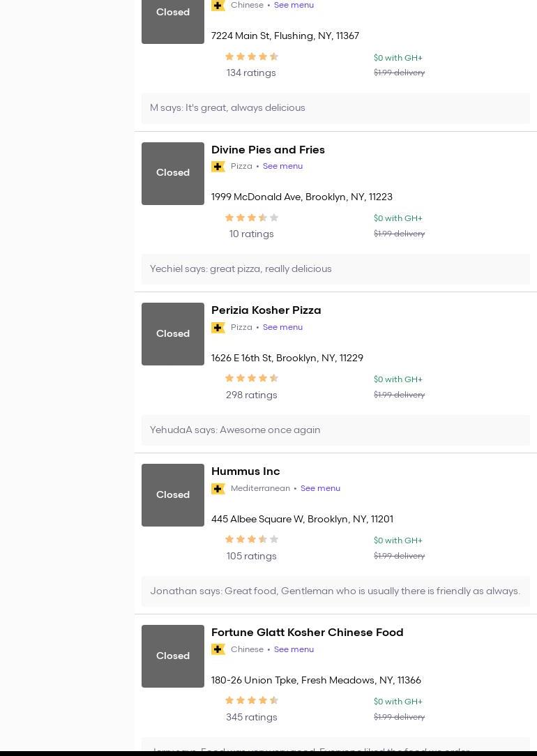Click Closed thumbnail for Hummus Inc

(x=173, y=495)
